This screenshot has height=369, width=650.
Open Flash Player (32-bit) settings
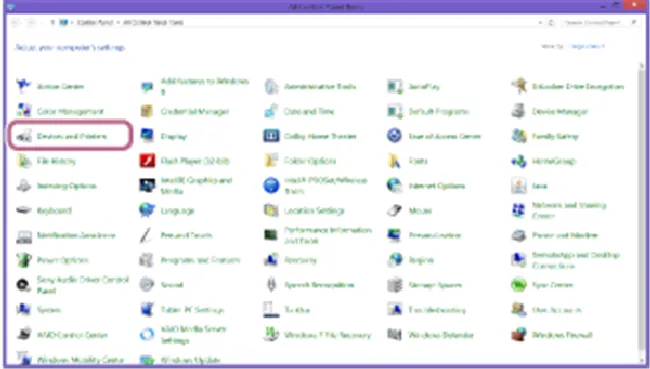pyautogui.click(x=195, y=161)
